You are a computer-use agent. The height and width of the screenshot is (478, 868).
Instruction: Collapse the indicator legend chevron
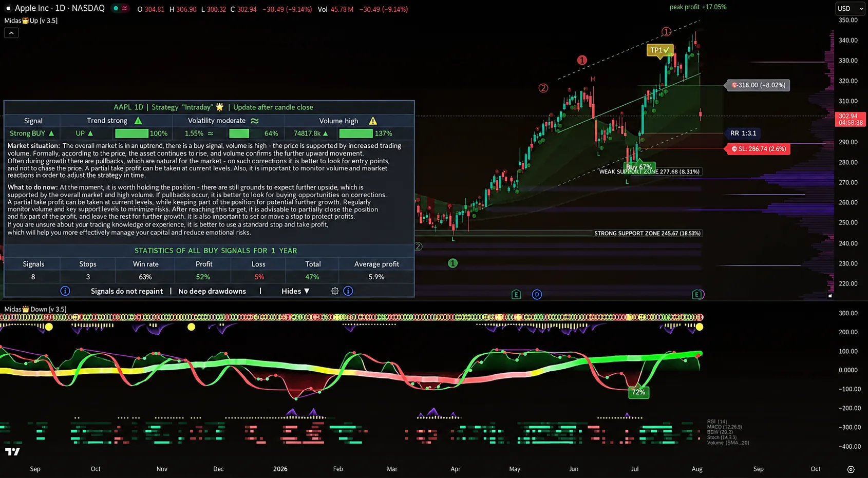pyautogui.click(x=11, y=33)
